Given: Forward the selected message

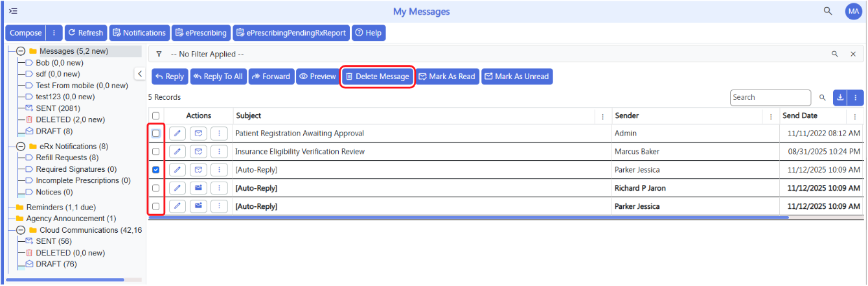Looking at the screenshot, I should pyautogui.click(x=271, y=77).
